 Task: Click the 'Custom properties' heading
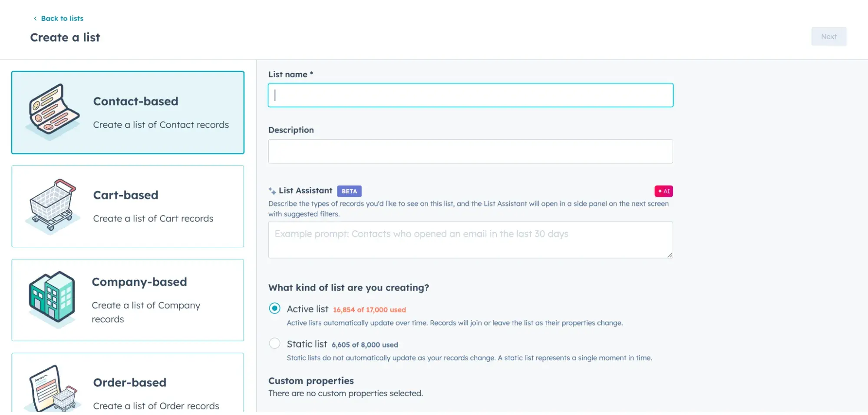pyautogui.click(x=311, y=381)
